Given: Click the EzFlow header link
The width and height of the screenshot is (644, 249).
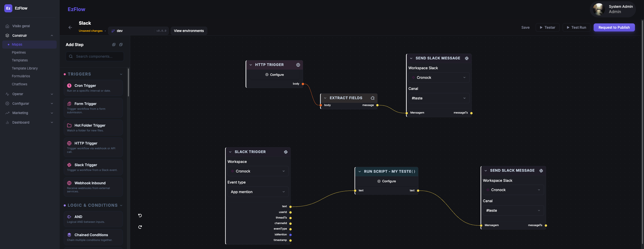Looking at the screenshot, I should (x=76, y=9).
